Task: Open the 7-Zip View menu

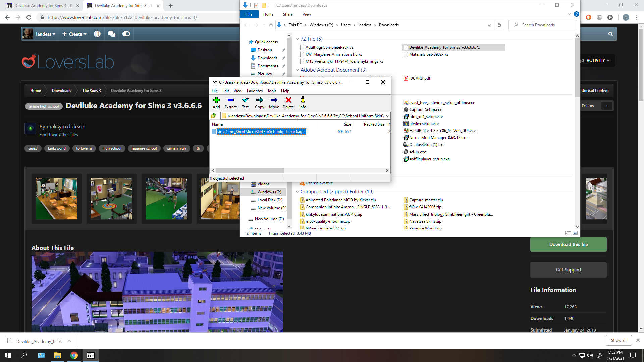Action: tap(238, 91)
